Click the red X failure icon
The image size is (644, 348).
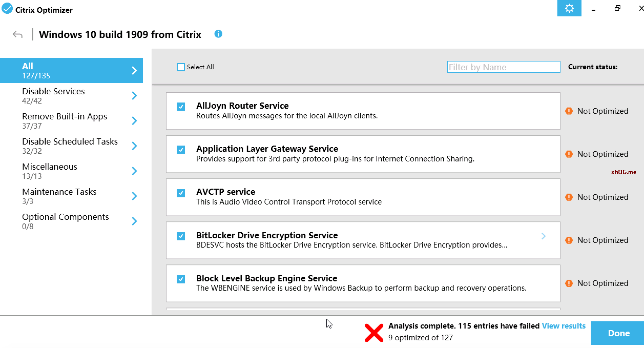(374, 333)
